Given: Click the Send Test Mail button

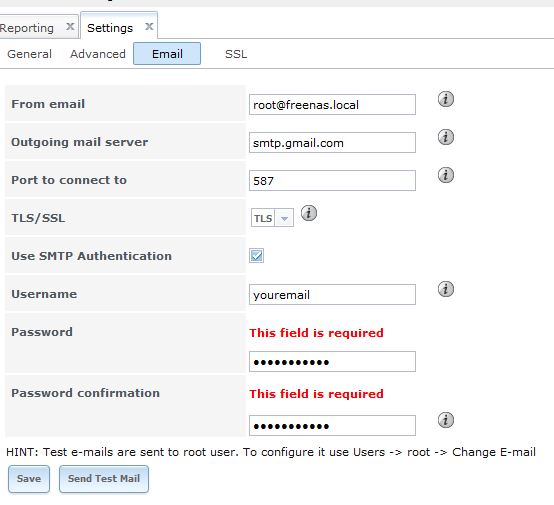Looking at the screenshot, I should click(104, 479).
